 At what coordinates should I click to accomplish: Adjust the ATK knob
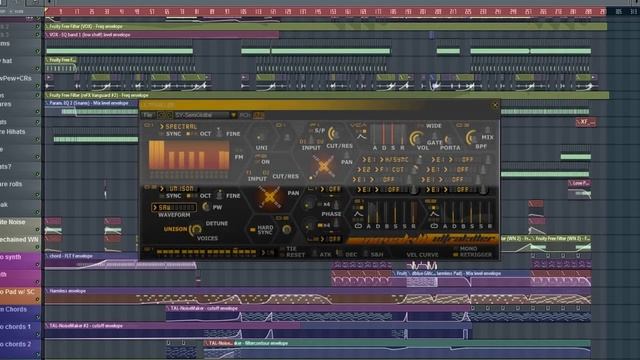tap(315, 253)
